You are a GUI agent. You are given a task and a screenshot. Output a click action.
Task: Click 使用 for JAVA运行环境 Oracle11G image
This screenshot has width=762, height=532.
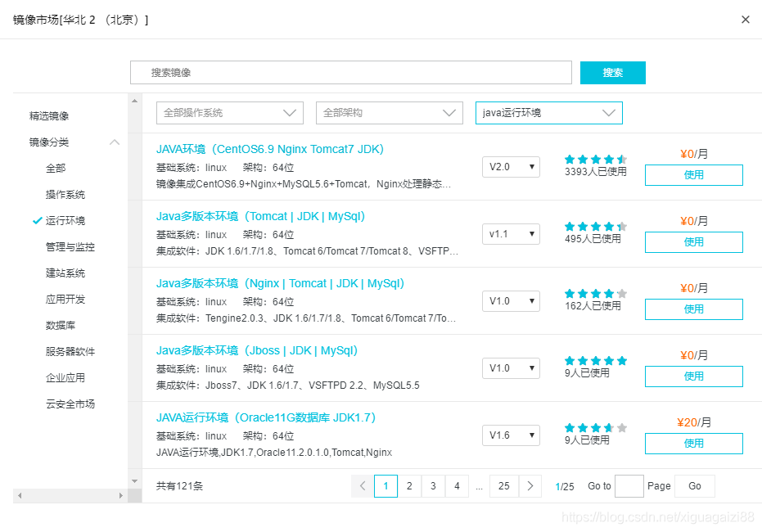click(x=693, y=443)
